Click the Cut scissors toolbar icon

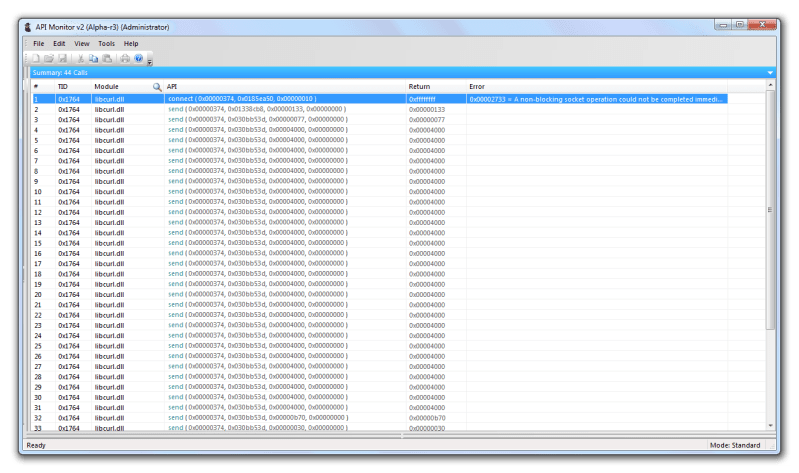pyautogui.click(x=80, y=59)
